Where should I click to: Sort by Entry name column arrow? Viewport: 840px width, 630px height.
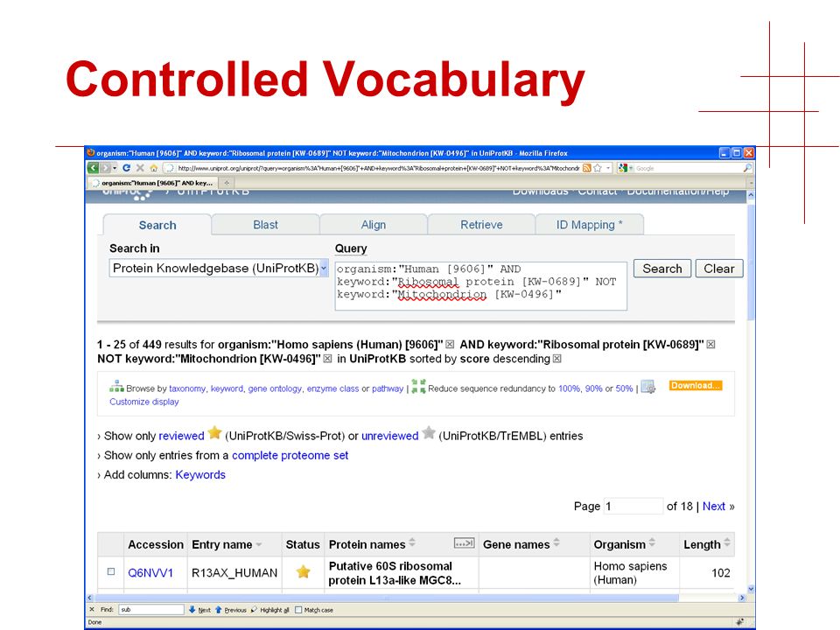point(259,545)
